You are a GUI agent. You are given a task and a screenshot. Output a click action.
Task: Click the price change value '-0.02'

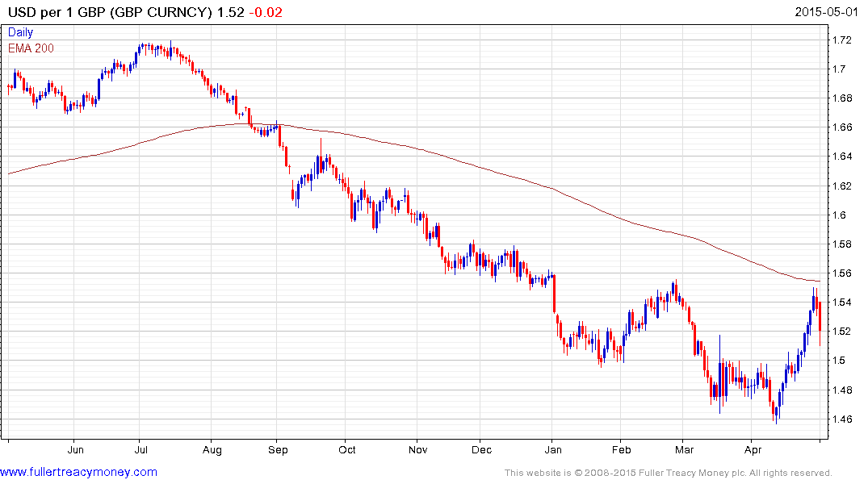266,12
